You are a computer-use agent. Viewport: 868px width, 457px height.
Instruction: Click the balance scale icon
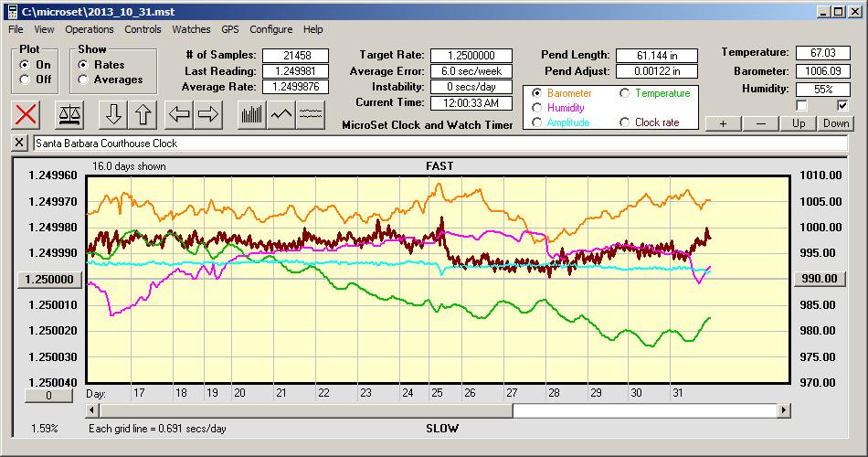click(69, 114)
